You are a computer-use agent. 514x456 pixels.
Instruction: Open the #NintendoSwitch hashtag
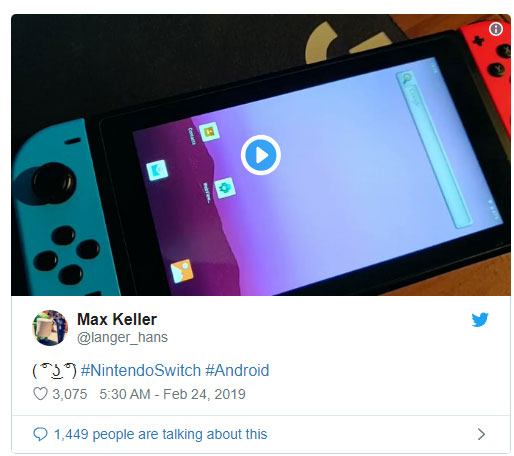tap(141, 370)
